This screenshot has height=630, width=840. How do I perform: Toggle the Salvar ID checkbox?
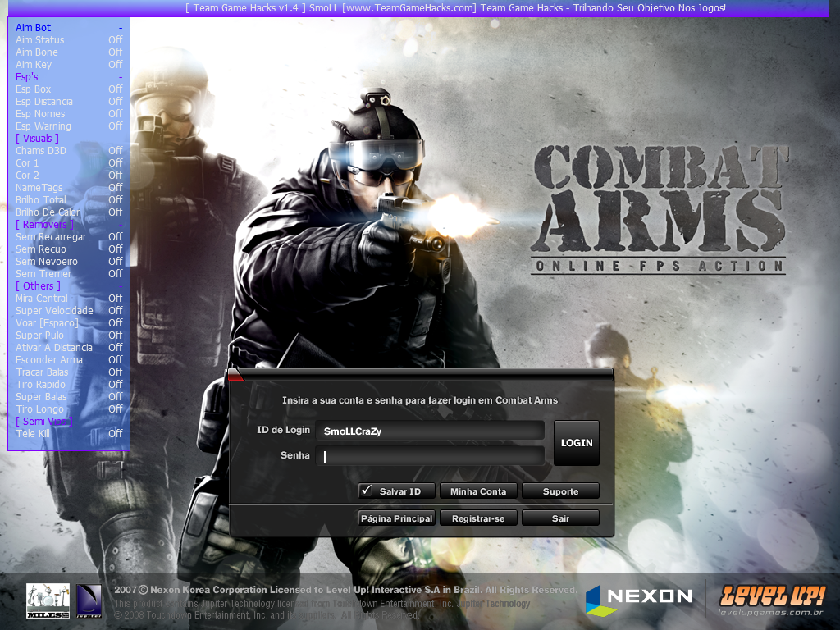click(x=367, y=491)
